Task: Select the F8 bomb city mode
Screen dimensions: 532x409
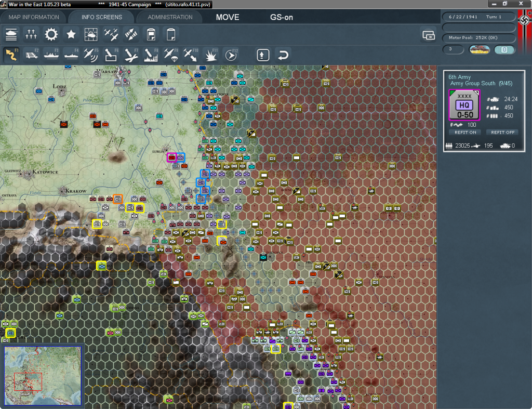Action: point(151,55)
